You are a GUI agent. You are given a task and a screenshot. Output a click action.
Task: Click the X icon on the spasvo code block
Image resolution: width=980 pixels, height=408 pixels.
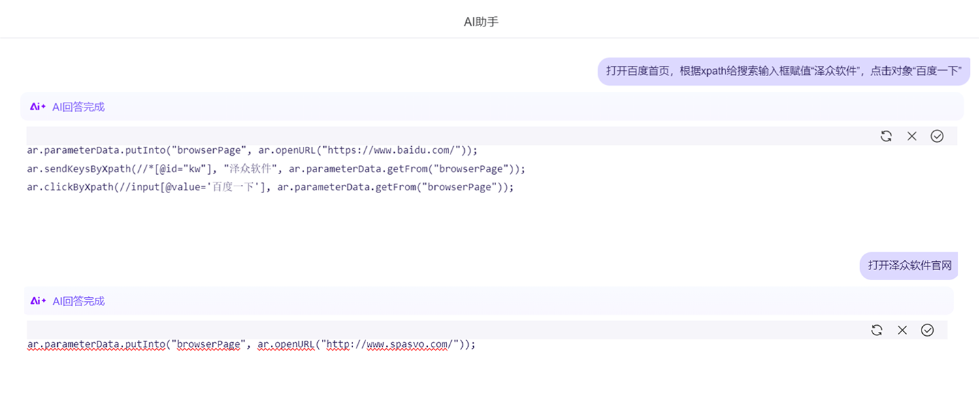[x=902, y=330]
